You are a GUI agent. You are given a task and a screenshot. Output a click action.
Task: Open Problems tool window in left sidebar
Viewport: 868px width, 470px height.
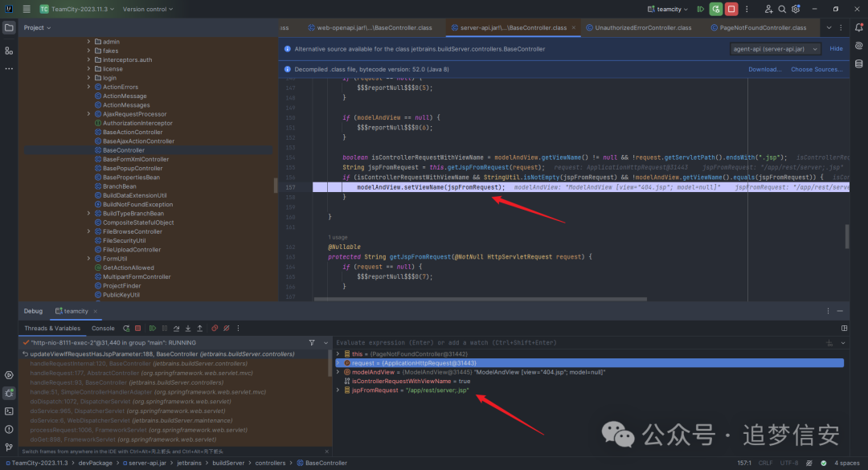coord(9,430)
